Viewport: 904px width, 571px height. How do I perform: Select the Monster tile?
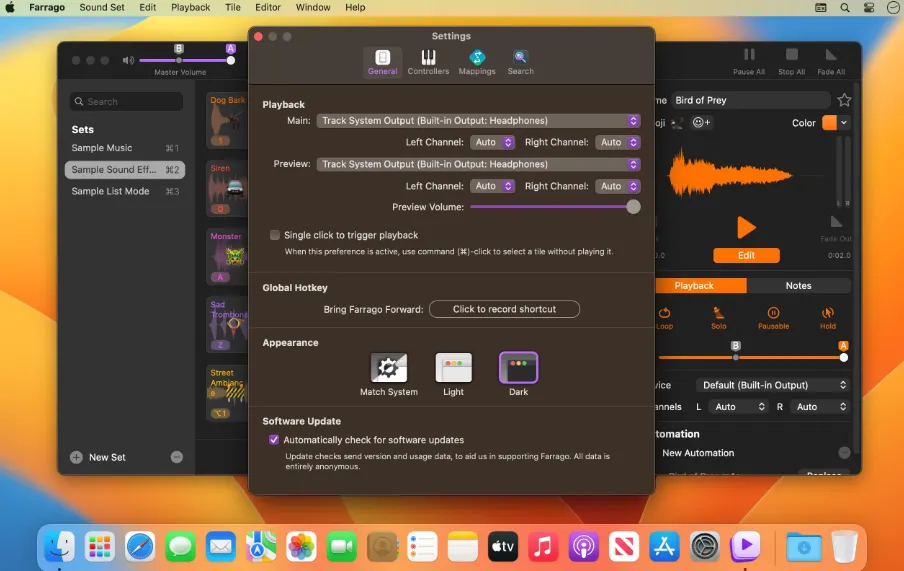click(227, 256)
